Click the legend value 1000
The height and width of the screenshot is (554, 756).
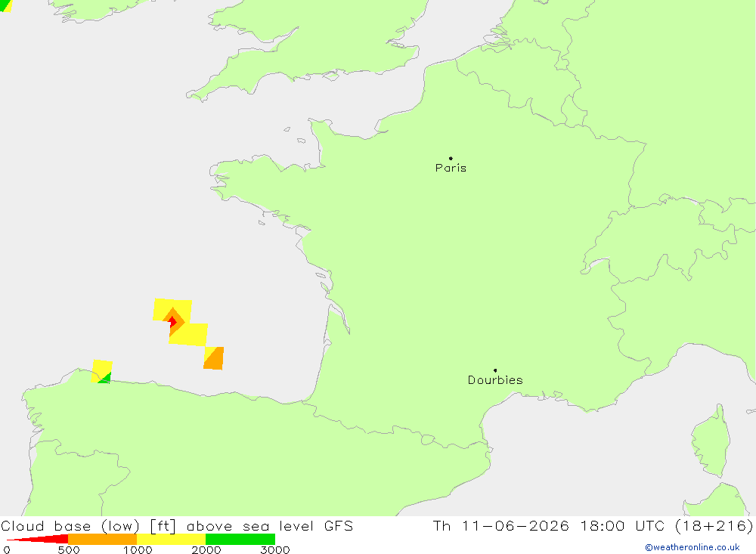138,549
